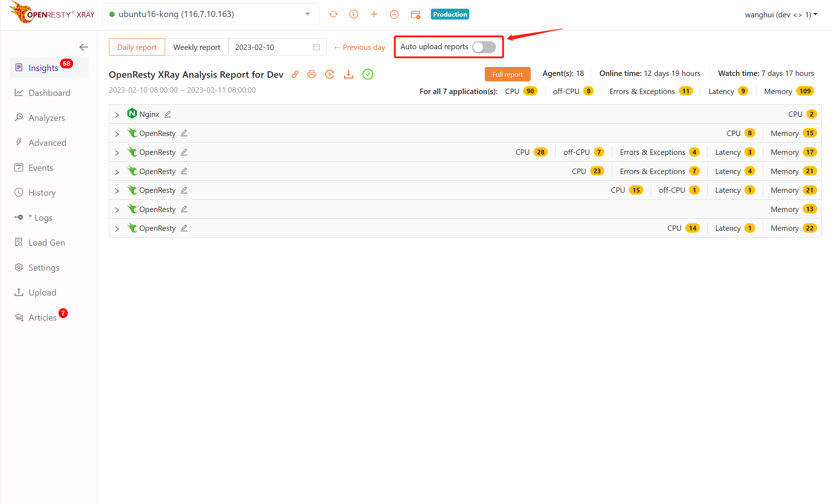
Task: Edit name of OpenResty row with CPU 15
Action: pos(184,190)
